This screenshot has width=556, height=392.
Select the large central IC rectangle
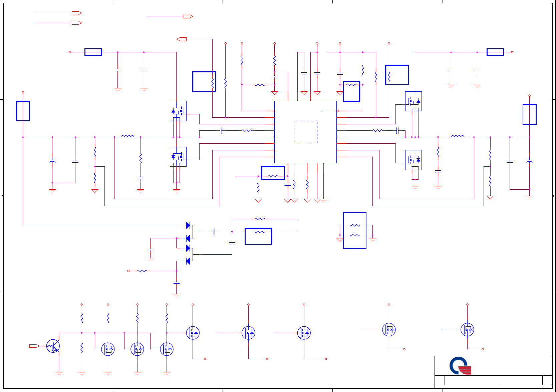[305, 132]
